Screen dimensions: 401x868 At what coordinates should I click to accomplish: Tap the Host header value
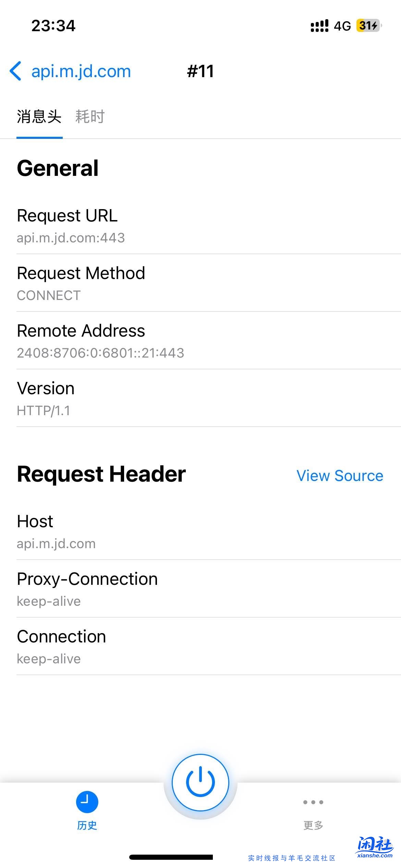point(56,544)
